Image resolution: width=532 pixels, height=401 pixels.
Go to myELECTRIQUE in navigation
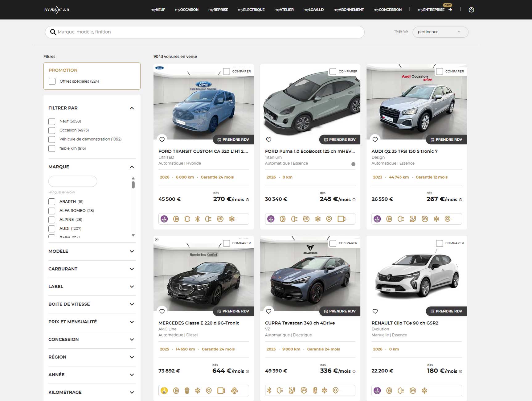click(x=251, y=10)
